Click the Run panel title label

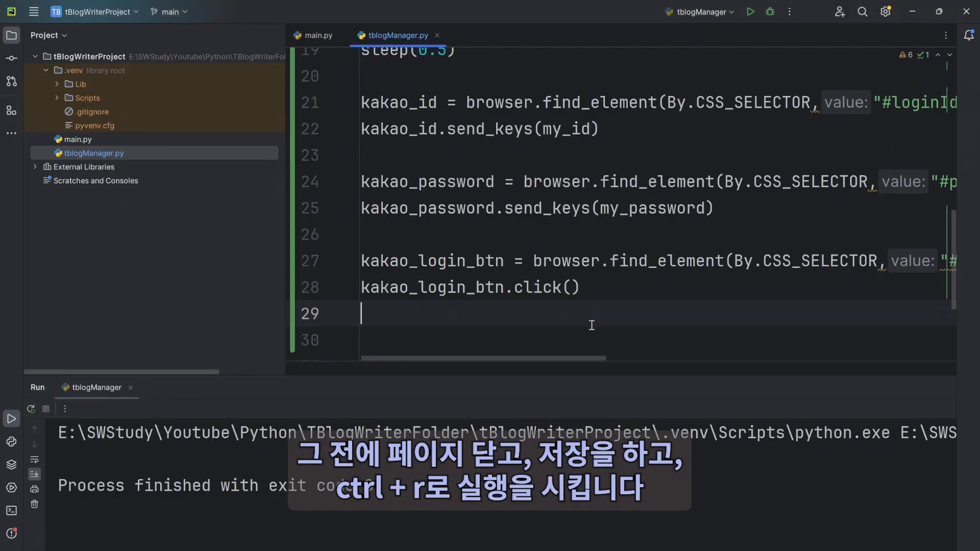click(x=37, y=387)
